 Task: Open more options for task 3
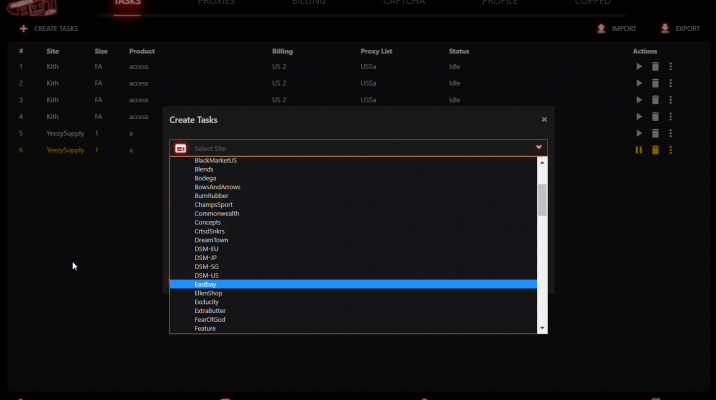click(x=671, y=100)
